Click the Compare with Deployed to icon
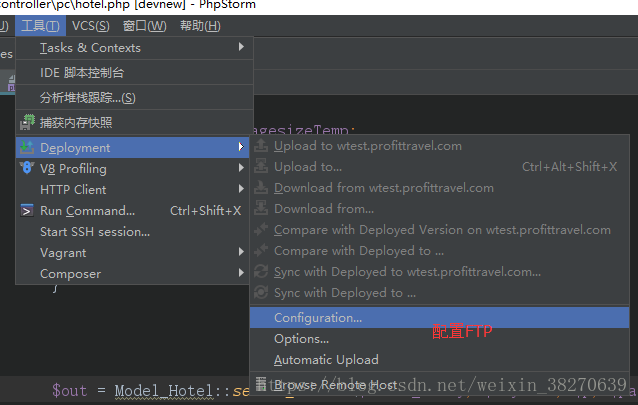Image resolution: width=638 pixels, height=405 pixels. tap(261, 250)
